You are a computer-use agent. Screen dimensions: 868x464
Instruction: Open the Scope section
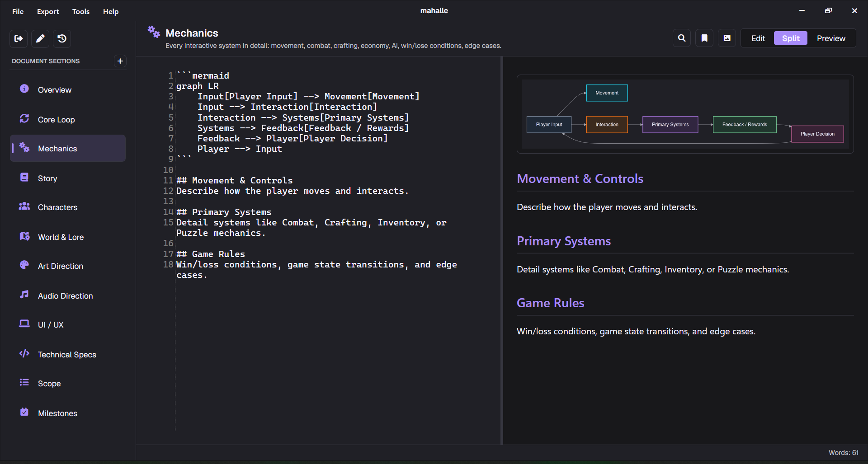pos(68,383)
